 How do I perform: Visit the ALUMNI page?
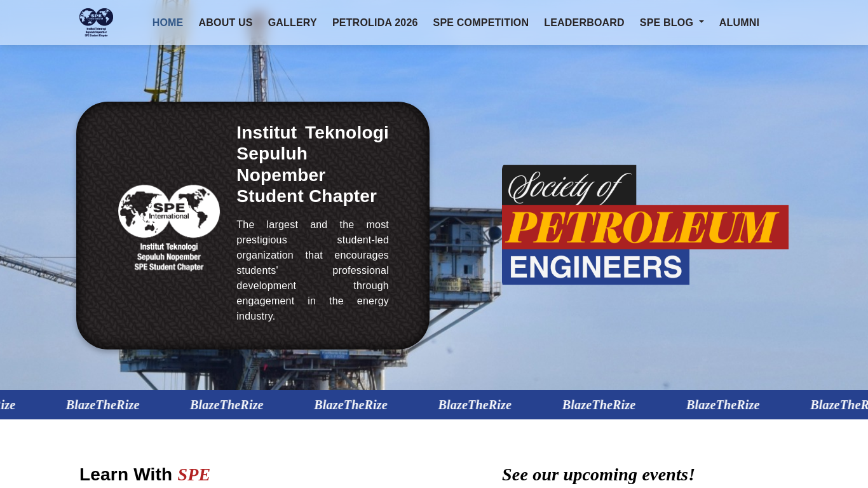click(739, 23)
